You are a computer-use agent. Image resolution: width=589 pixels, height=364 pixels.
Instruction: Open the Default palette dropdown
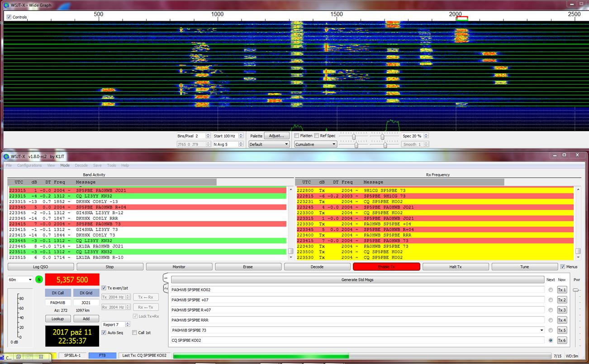coord(269,144)
